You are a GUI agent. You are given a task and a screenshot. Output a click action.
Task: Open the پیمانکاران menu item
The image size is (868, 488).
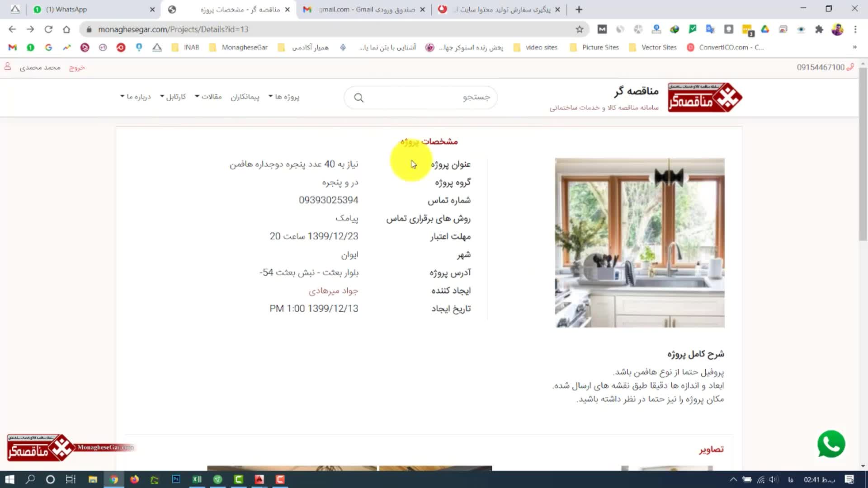245,97
